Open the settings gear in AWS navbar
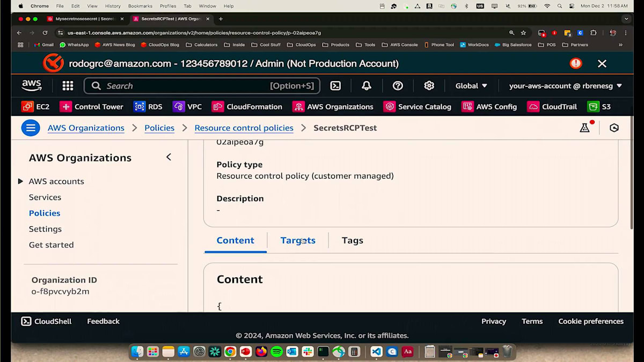 tap(429, 86)
